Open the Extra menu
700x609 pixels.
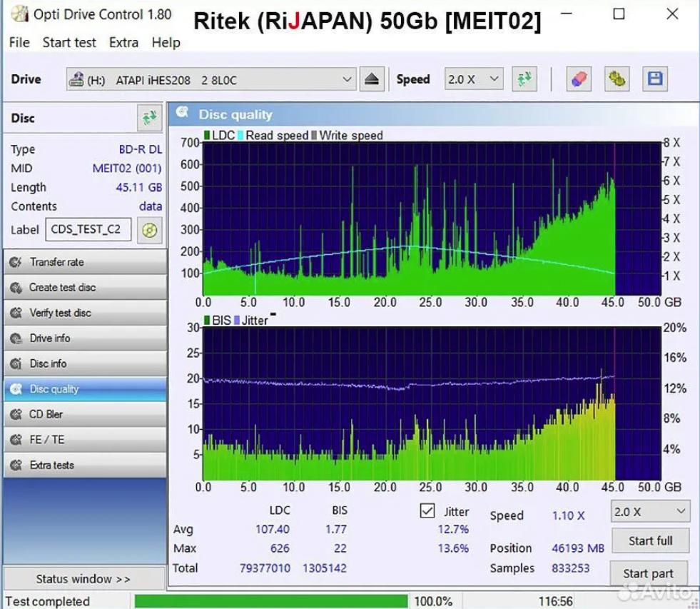click(x=123, y=42)
